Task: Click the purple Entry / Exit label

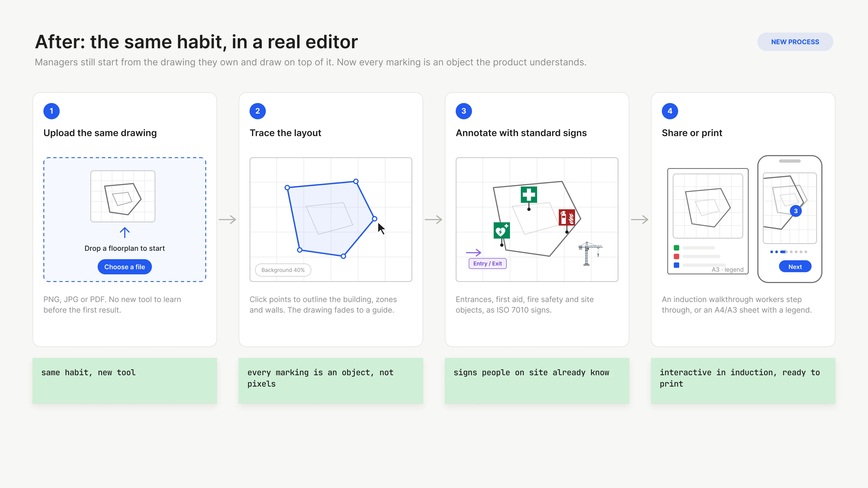Action: click(487, 263)
